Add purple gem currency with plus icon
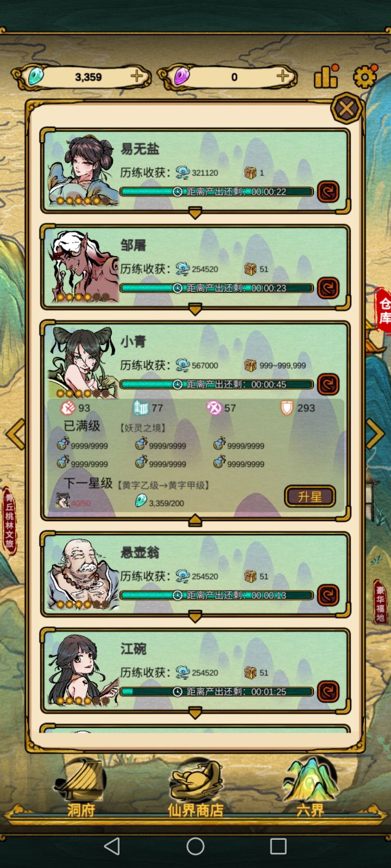Screen dimensions: 391x868 click(282, 76)
